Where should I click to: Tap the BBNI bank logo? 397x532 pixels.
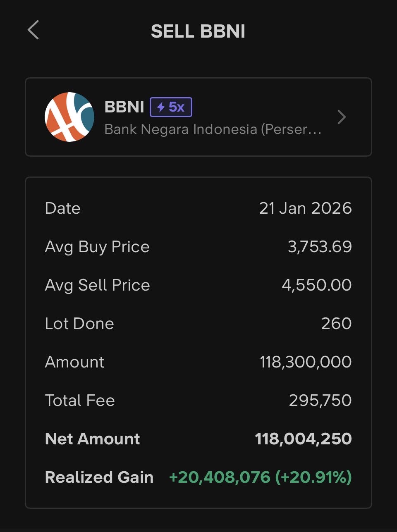point(69,117)
